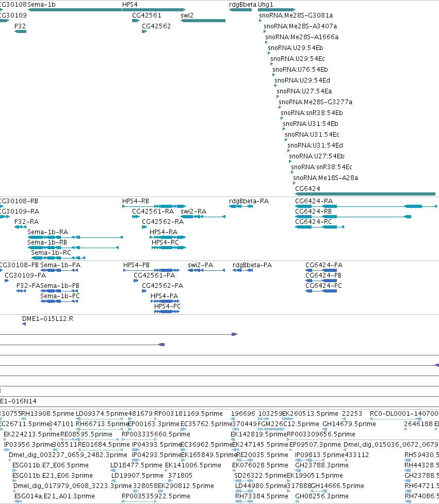Image resolution: width=439 pixels, height=504 pixels.
Task: Open snoRNA:Me28S-A1666a feature
Action: click(x=266, y=42)
